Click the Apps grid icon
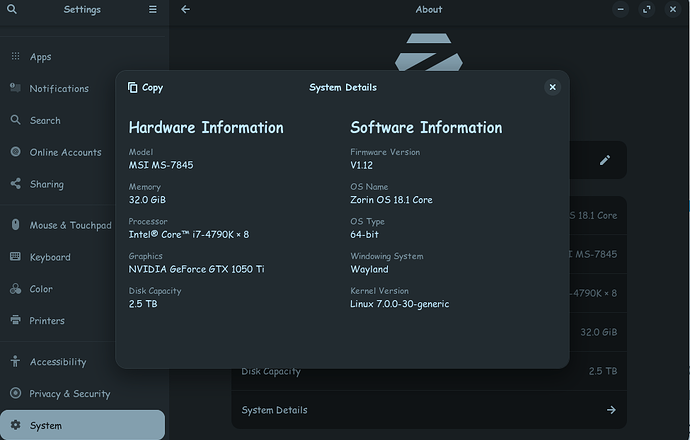Screen dimensions: 690x440 point(15,56)
